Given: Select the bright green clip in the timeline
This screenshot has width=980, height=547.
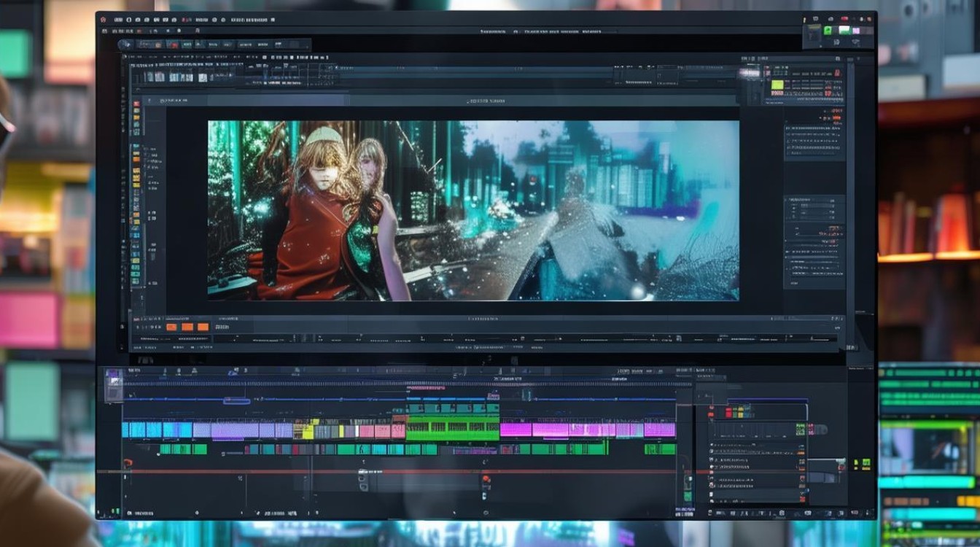Looking at the screenshot, I should 452,430.
